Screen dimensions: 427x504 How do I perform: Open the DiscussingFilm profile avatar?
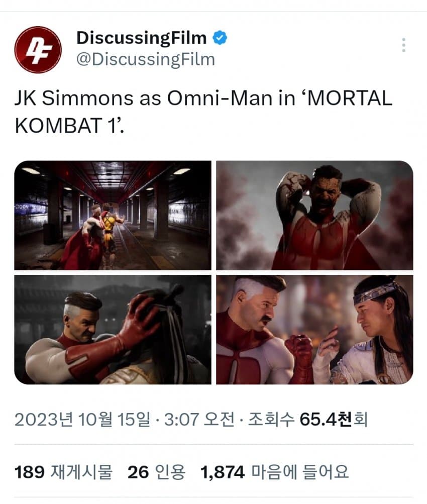[38, 50]
